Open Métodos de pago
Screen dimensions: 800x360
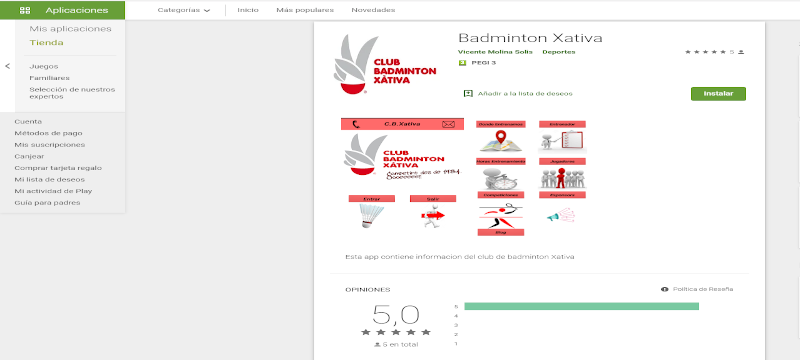[x=48, y=133]
